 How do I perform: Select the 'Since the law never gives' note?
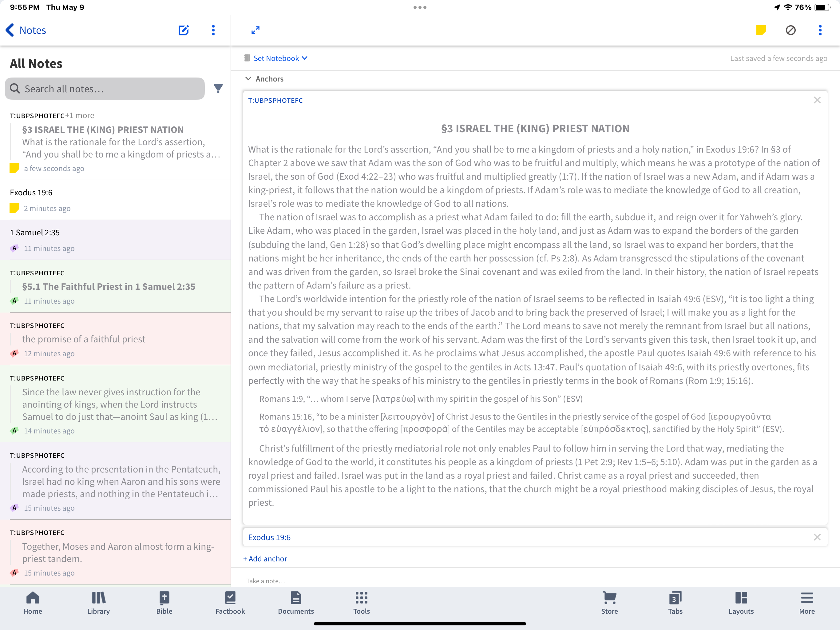[x=115, y=404]
